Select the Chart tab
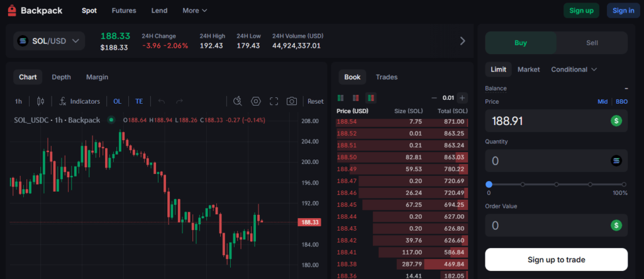This screenshot has height=279, width=644. tap(28, 77)
